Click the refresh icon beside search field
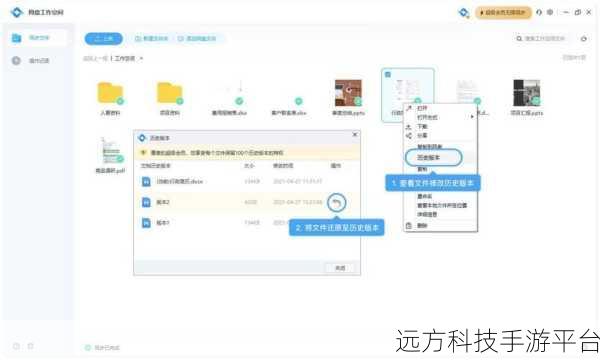Viewport: 600px width, 360px height. (x=584, y=39)
